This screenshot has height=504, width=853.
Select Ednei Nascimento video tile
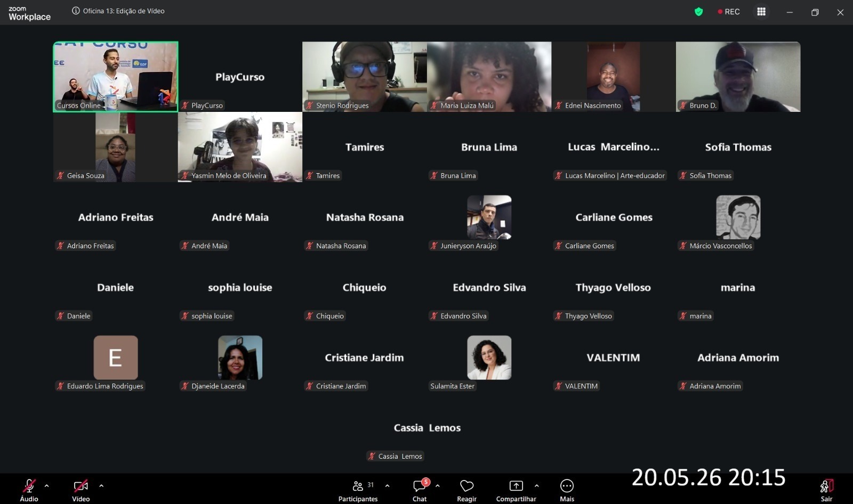[x=614, y=77]
